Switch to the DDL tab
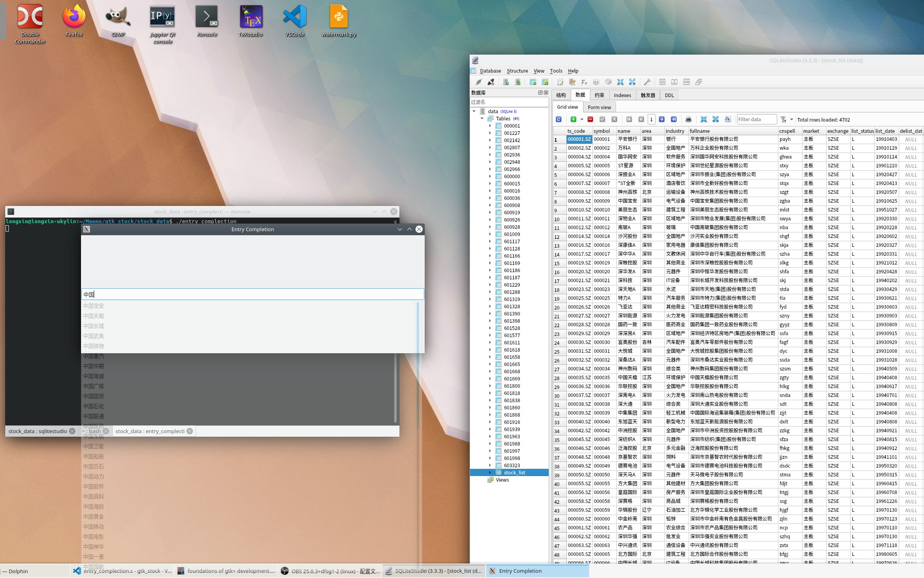Image resolution: width=924 pixels, height=578 pixels. coord(669,95)
